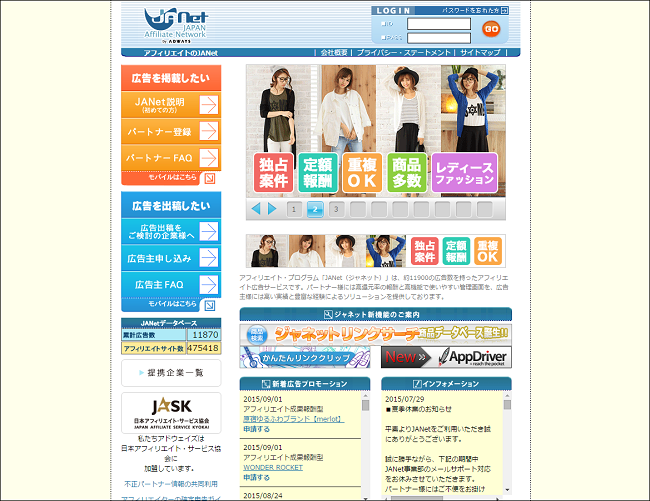
Task: Open the 不正パートナー情報の共同利用 link
Action: click(x=171, y=484)
